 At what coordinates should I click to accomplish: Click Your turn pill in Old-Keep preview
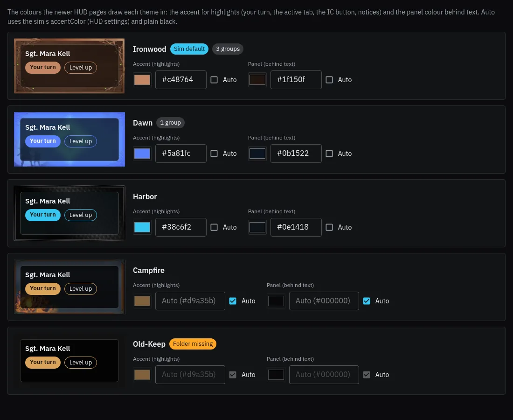[43, 362]
